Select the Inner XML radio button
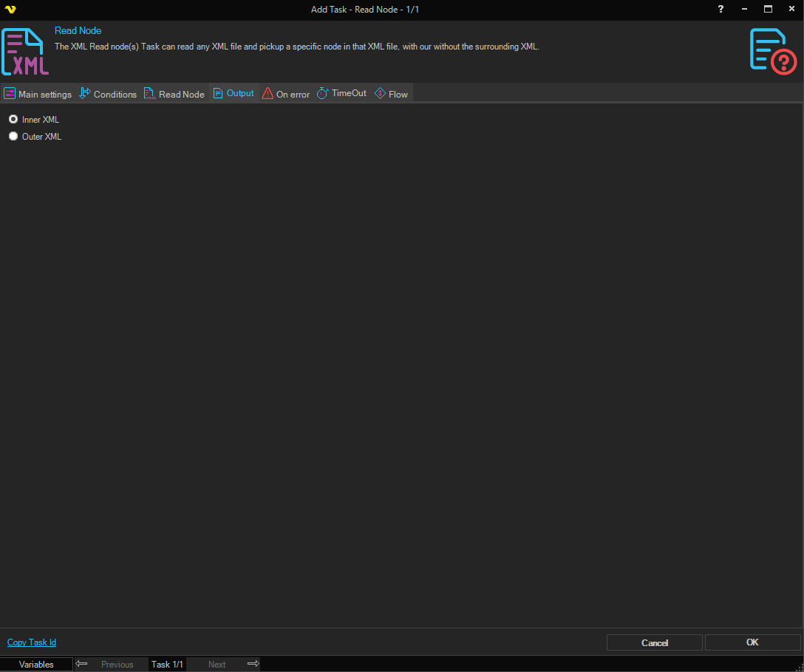 (13, 119)
